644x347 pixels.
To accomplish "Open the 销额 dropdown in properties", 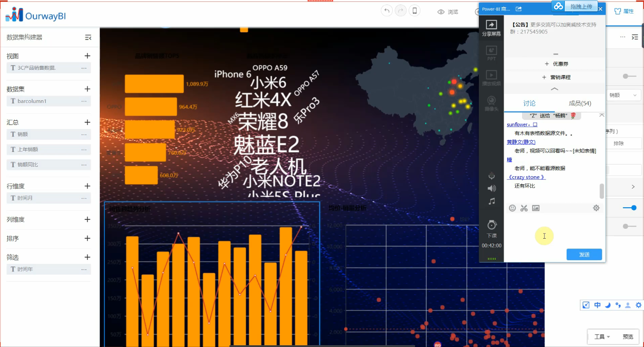I will [624, 95].
